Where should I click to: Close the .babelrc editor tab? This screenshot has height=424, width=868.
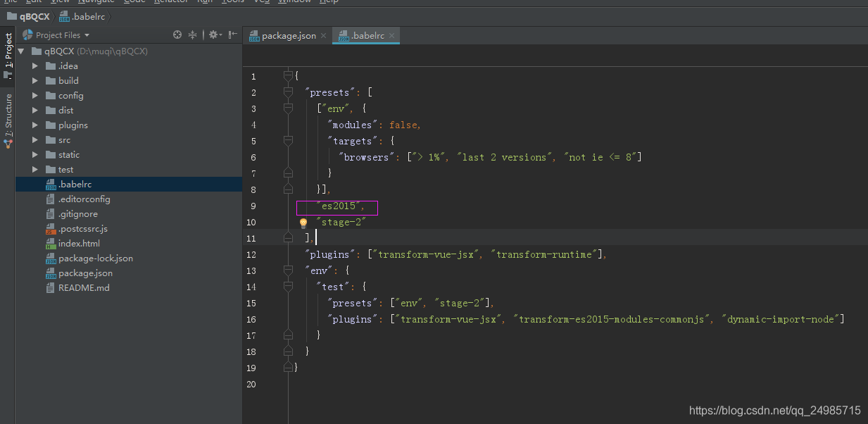[x=392, y=35]
